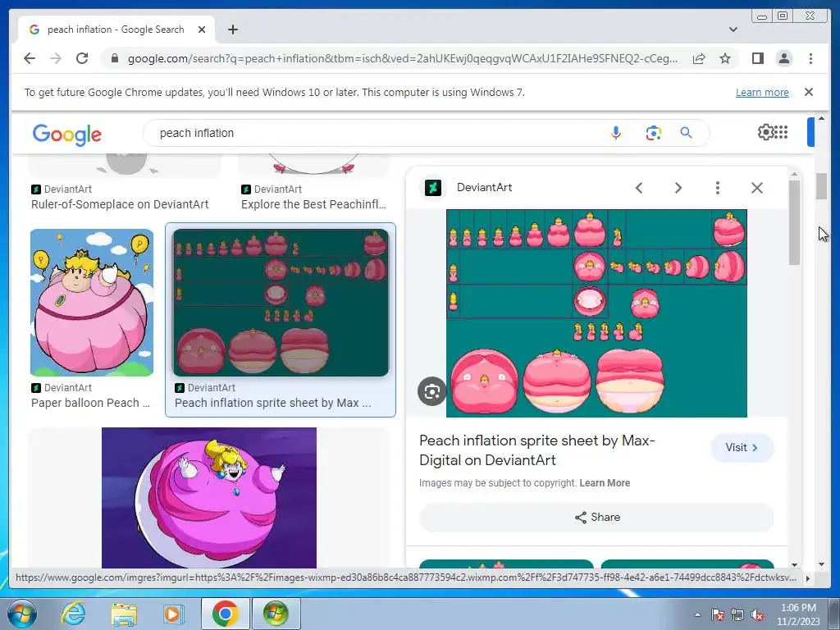The width and height of the screenshot is (840, 630).
Task: Submit search with magnifier icon
Action: tap(686, 133)
